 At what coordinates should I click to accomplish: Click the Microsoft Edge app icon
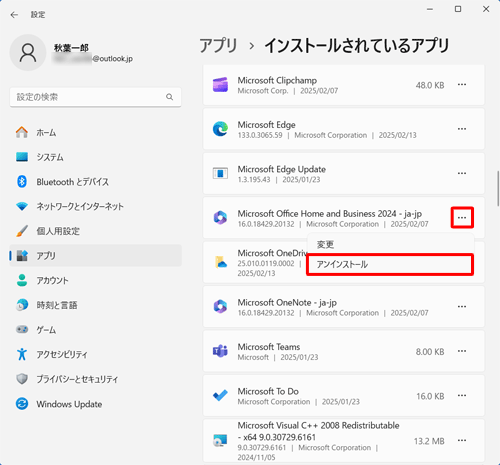pyautogui.click(x=220, y=129)
